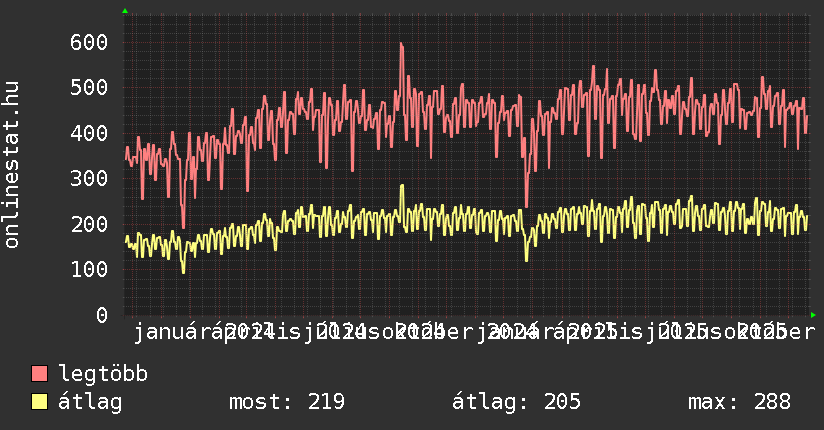824x430 pixels.
Task: Click the 200 y-axis label
Action: (x=89, y=224)
